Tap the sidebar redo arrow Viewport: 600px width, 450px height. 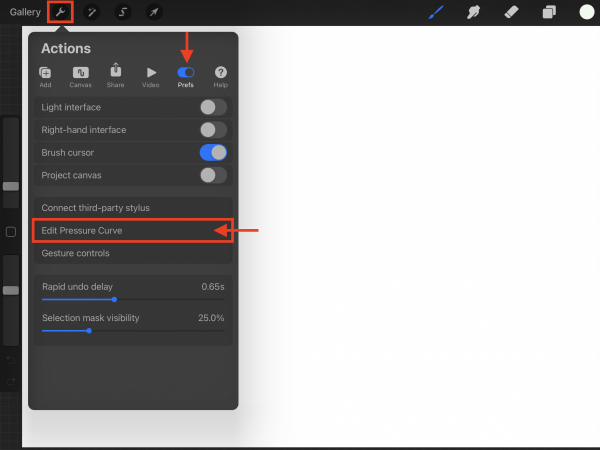click(11, 382)
